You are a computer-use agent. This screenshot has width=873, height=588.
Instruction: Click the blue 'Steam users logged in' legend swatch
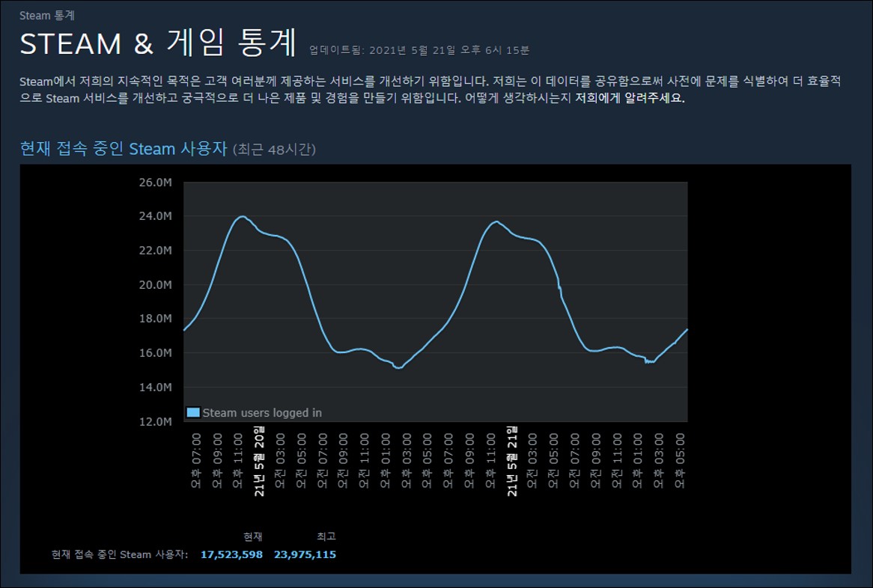pos(192,413)
